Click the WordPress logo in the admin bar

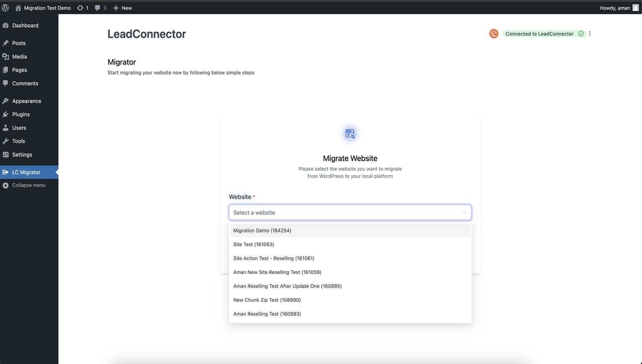tap(5, 7)
